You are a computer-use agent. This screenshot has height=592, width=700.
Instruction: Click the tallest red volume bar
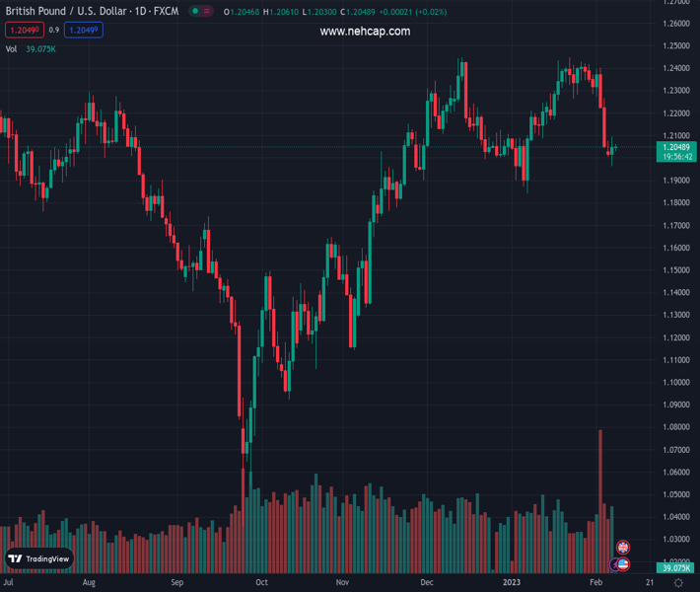click(599, 493)
